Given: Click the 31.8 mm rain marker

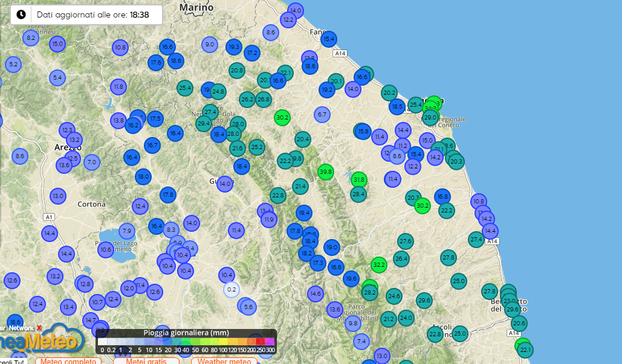Looking at the screenshot, I should [359, 179].
